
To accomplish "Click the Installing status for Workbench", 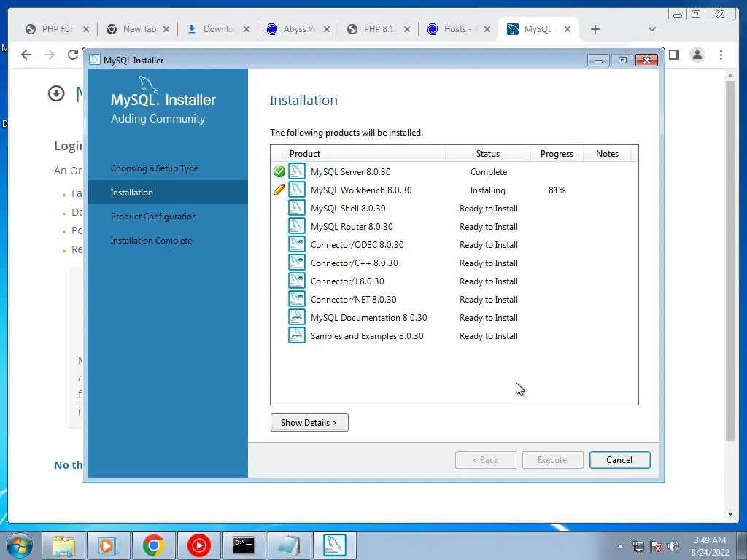I will pyautogui.click(x=487, y=190).
